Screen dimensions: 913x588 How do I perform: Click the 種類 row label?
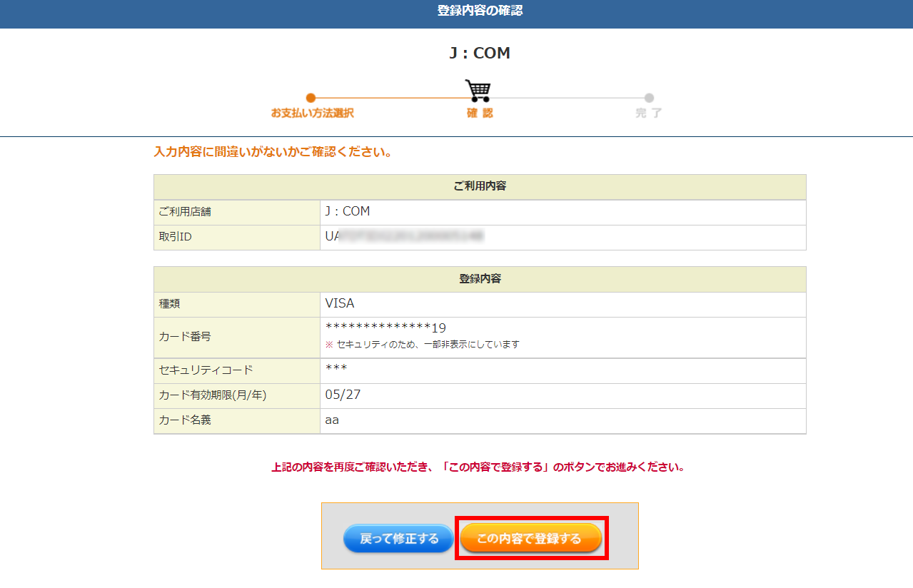(x=169, y=304)
